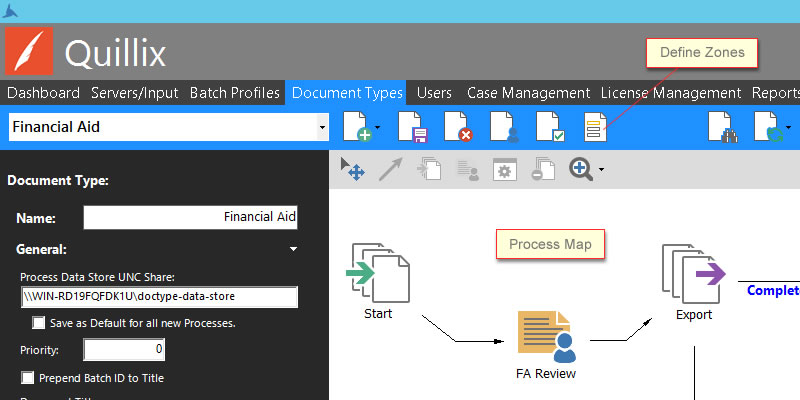Viewport: 800px width, 400px height.
Task: Click the Document Type heading text
Action: point(58,181)
